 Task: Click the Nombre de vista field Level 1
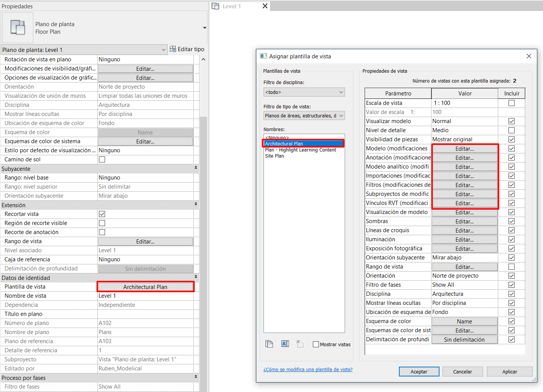pyautogui.click(x=146, y=296)
